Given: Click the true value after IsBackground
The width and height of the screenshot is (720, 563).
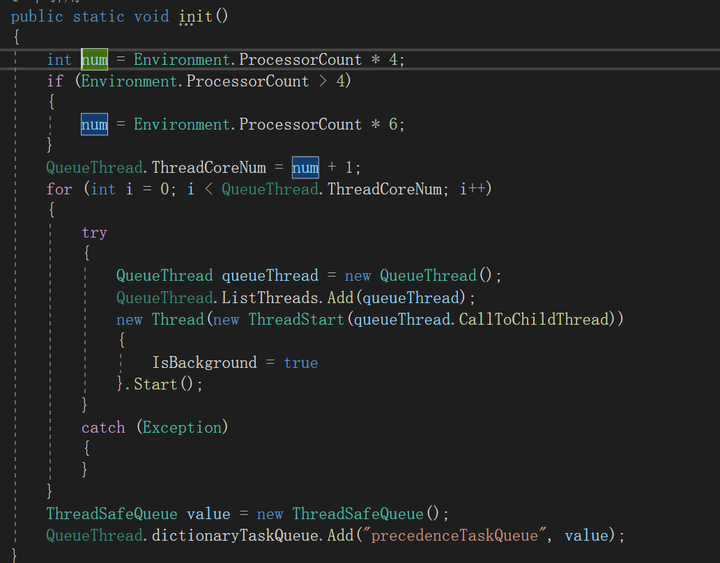Looking at the screenshot, I should point(300,362).
